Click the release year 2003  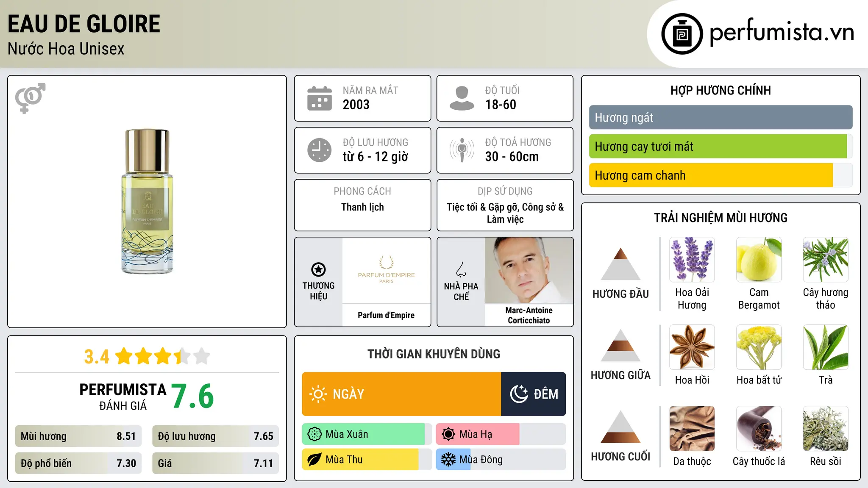point(356,105)
